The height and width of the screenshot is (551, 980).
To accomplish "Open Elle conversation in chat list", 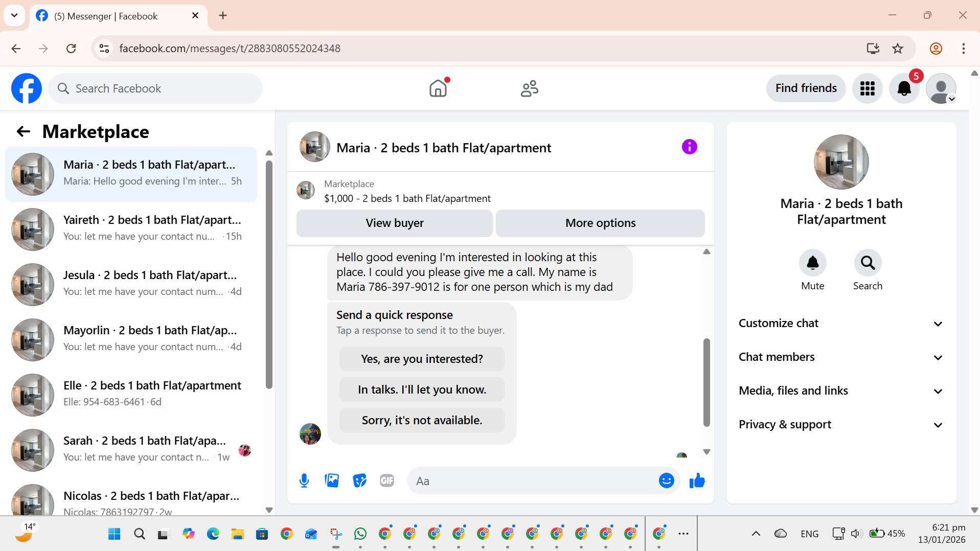I will point(131,395).
